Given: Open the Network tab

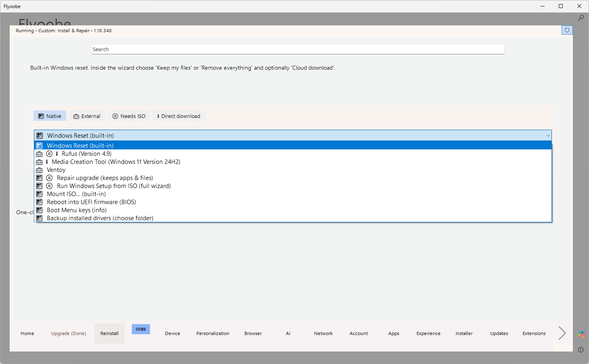Looking at the screenshot, I should 323,333.
